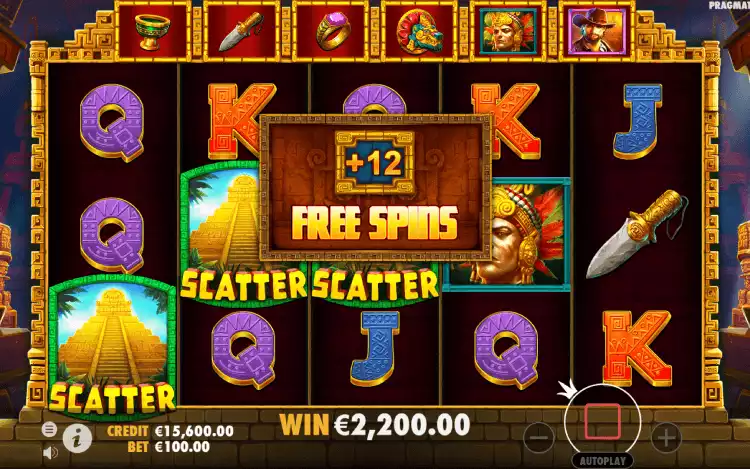
Task: Select the Aztec warrior portrait at top
Action: [x=508, y=31]
